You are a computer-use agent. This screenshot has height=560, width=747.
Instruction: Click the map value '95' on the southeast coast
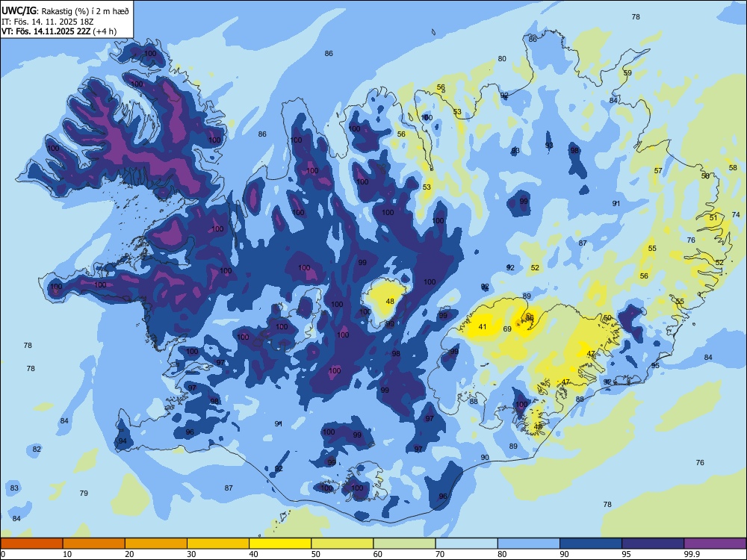[x=656, y=365]
